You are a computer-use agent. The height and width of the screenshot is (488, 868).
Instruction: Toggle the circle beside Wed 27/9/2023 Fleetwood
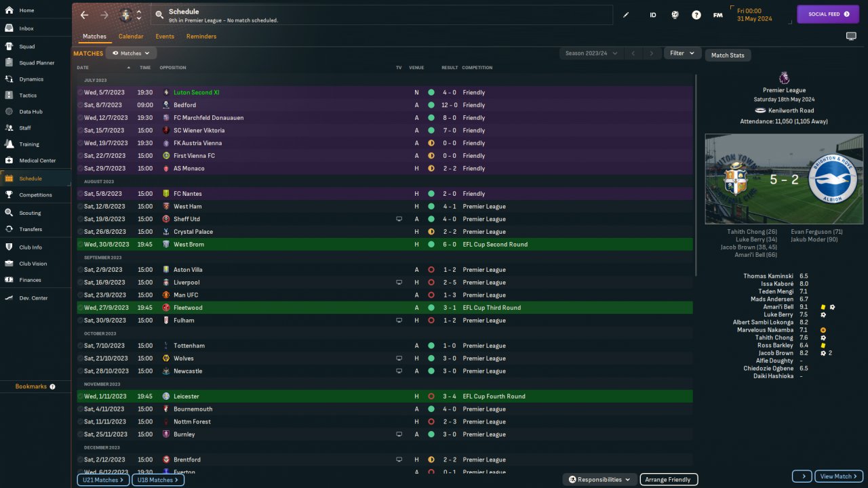80,308
